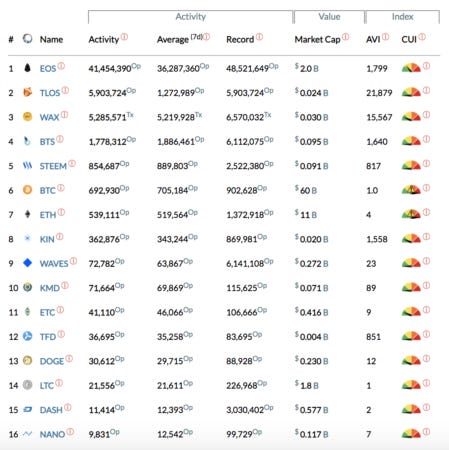Click the BTS coin logo icon
Screen dimensions: 449x450
27,141
